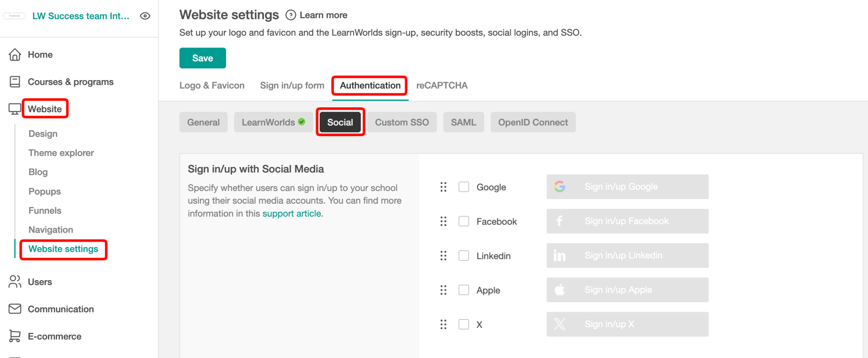Click the Users people icon

15,282
